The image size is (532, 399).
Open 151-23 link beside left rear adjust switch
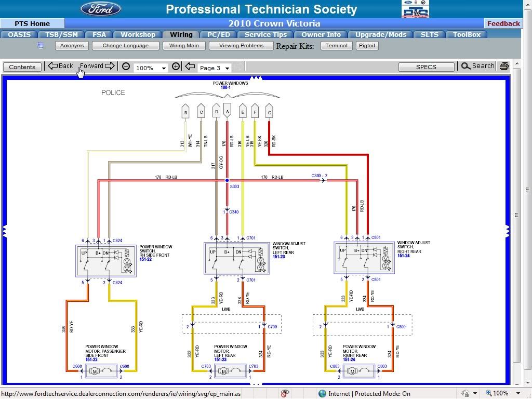pyautogui.click(x=279, y=257)
